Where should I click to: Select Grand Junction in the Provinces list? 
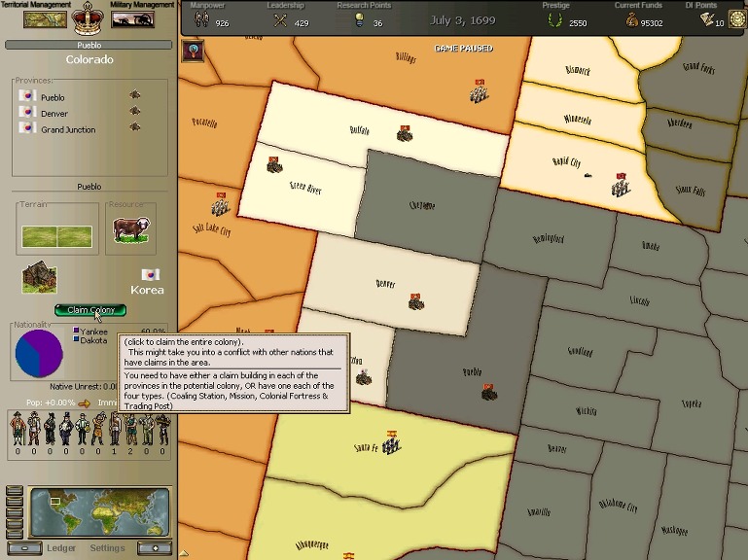68,129
